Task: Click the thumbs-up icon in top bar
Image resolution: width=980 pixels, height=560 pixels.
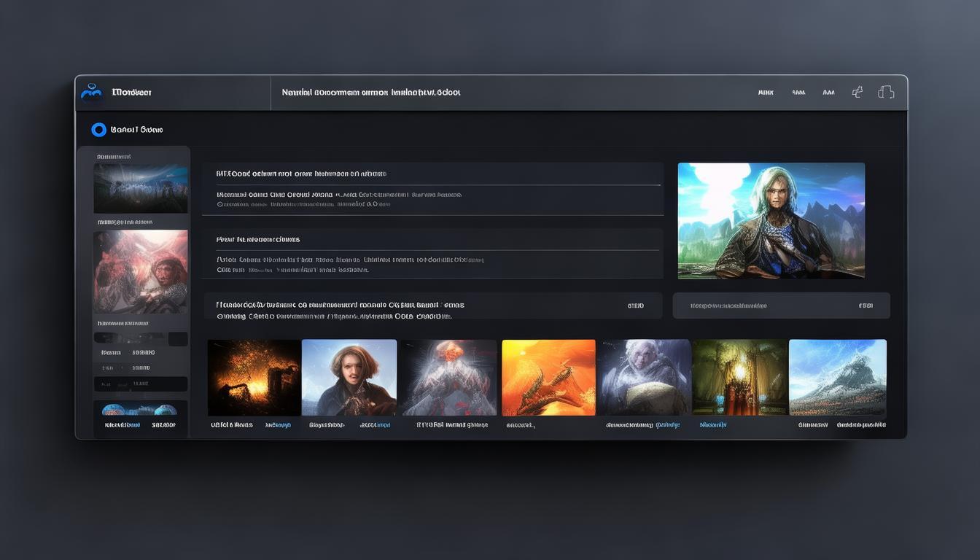Action: [857, 92]
